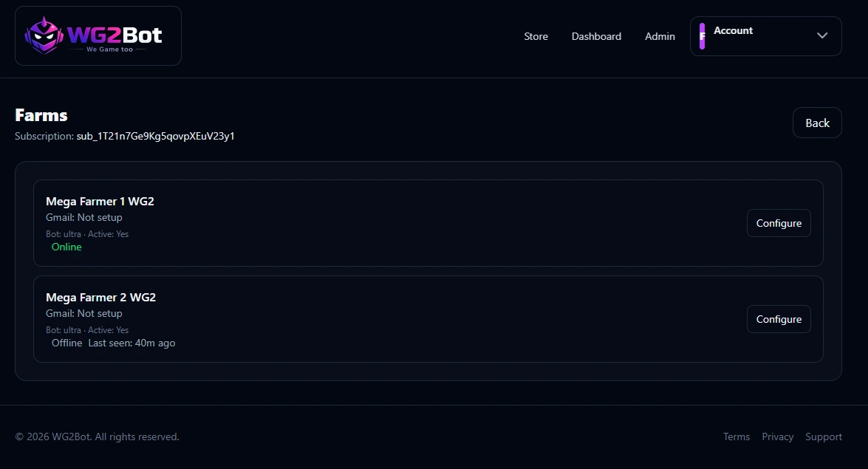Configure Mega Farmer 2 WG2
This screenshot has height=469, width=868.
(x=779, y=318)
